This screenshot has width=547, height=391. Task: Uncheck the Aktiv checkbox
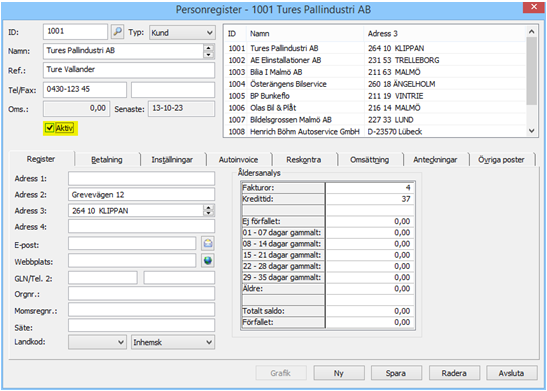pyautogui.click(x=50, y=128)
